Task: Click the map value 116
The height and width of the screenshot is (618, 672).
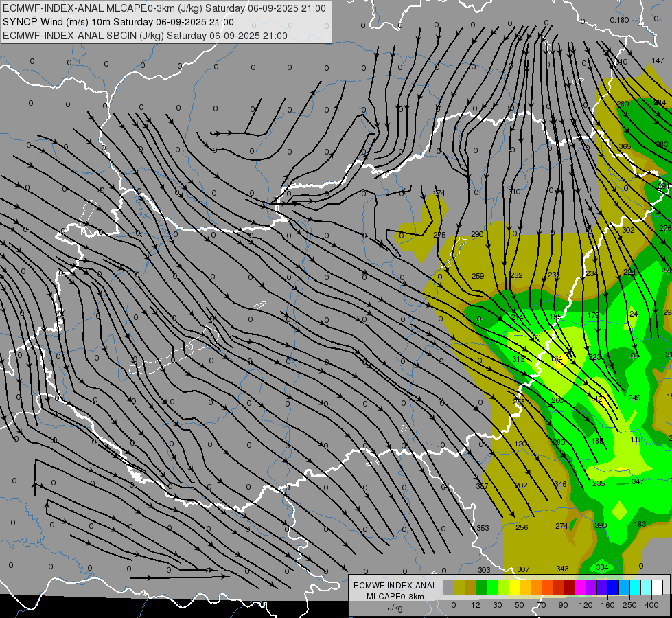Action: [x=636, y=439]
